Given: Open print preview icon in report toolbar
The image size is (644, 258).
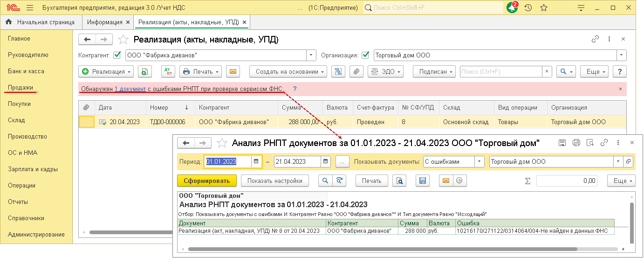Looking at the screenshot, I should [x=399, y=181].
